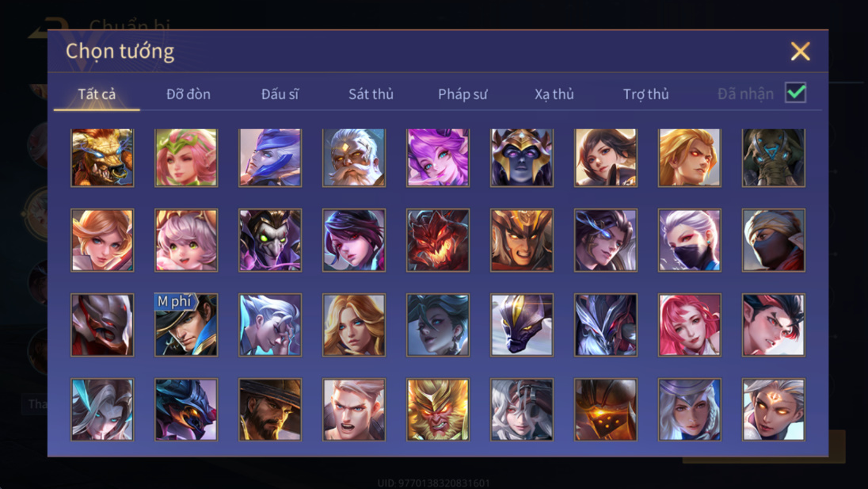Toggle the 'Đã nhận' checkbox
The image size is (868, 489).
(x=795, y=93)
